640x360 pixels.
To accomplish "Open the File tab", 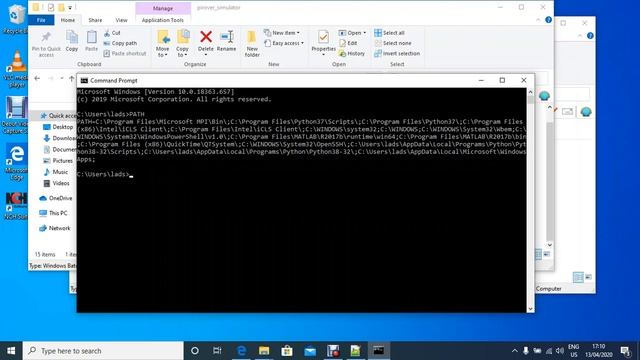I will point(41,20).
